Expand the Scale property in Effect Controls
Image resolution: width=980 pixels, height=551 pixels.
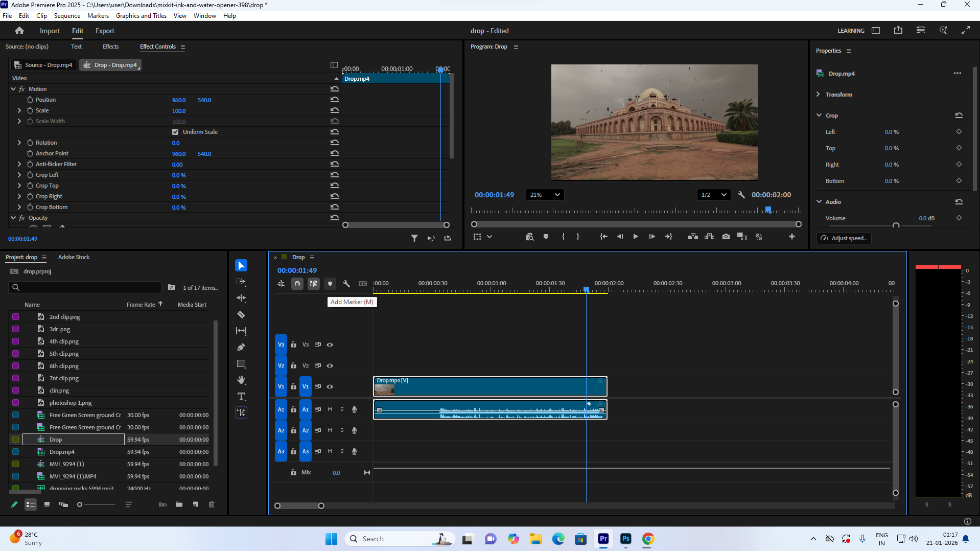coord(19,110)
